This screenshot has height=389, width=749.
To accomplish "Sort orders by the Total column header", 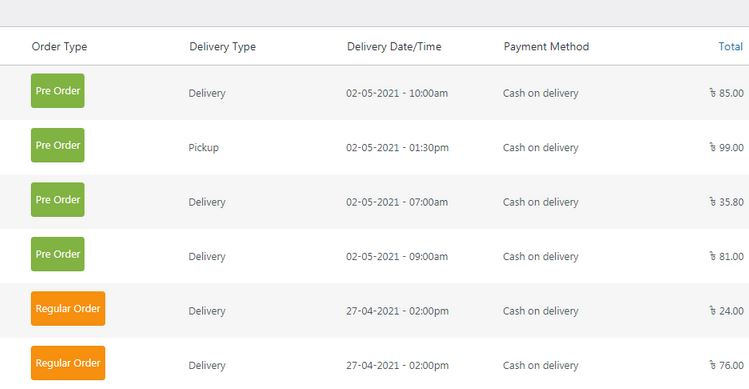I will pos(730,46).
